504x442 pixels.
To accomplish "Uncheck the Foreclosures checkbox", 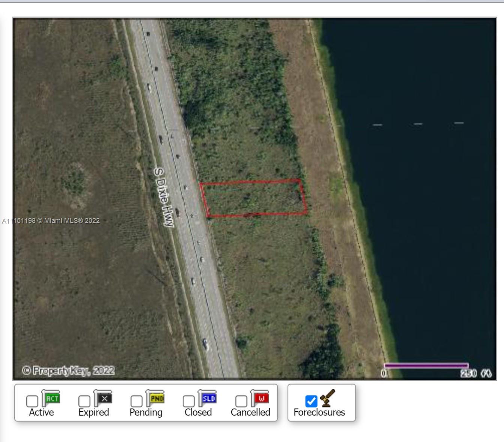I will (x=311, y=401).
